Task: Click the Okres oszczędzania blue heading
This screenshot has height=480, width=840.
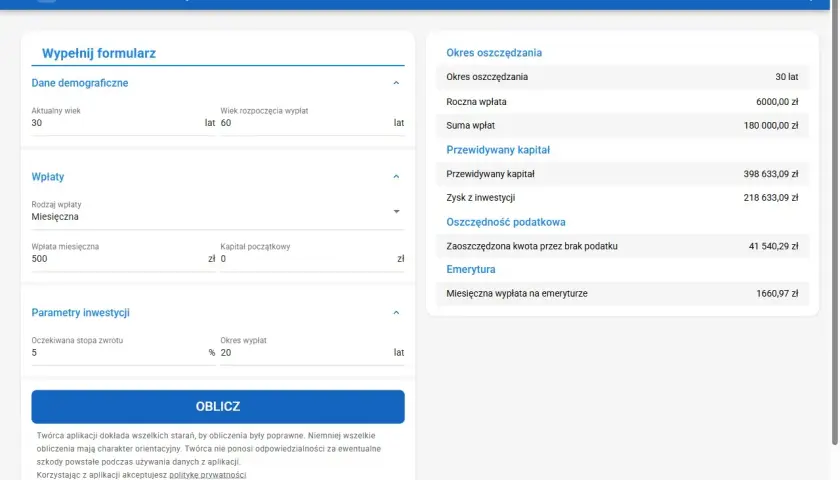Action: point(494,52)
